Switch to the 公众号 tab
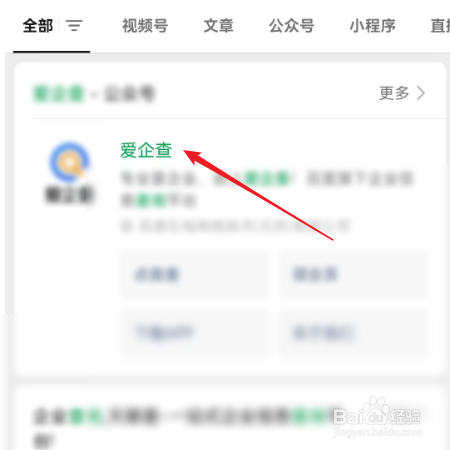Image resolution: width=450 pixels, height=450 pixels. coord(292,26)
